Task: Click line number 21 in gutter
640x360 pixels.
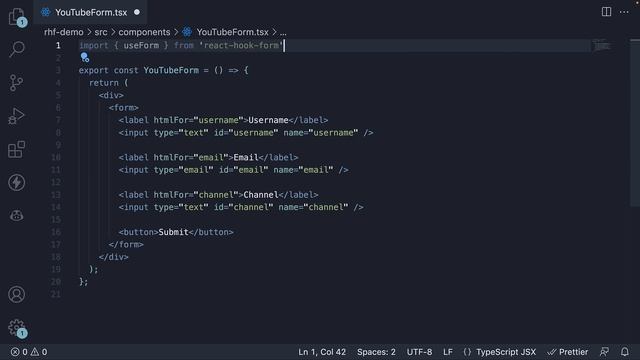Action: [x=56, y=294]
